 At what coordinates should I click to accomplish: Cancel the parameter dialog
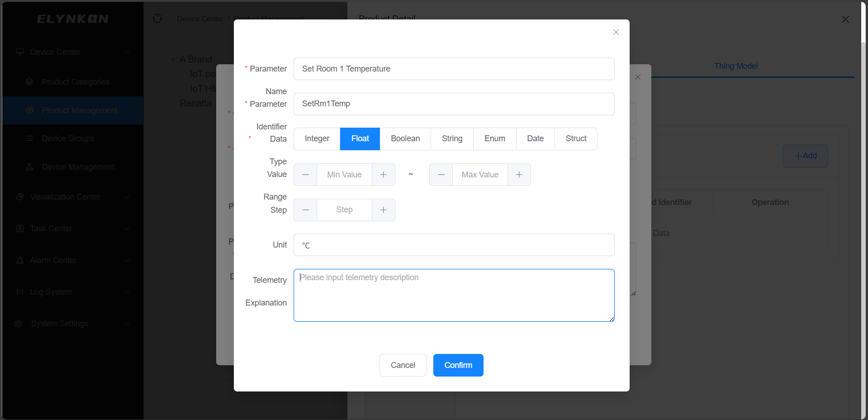(x=403, y=365)
